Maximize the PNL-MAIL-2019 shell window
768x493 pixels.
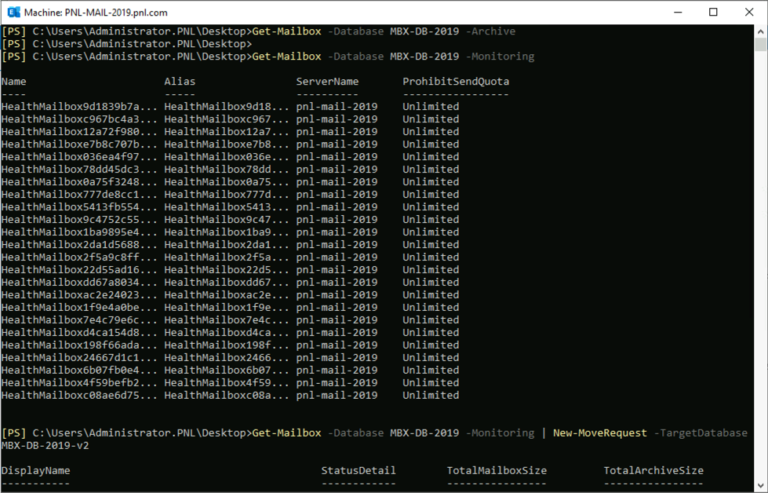coord(712,12)
